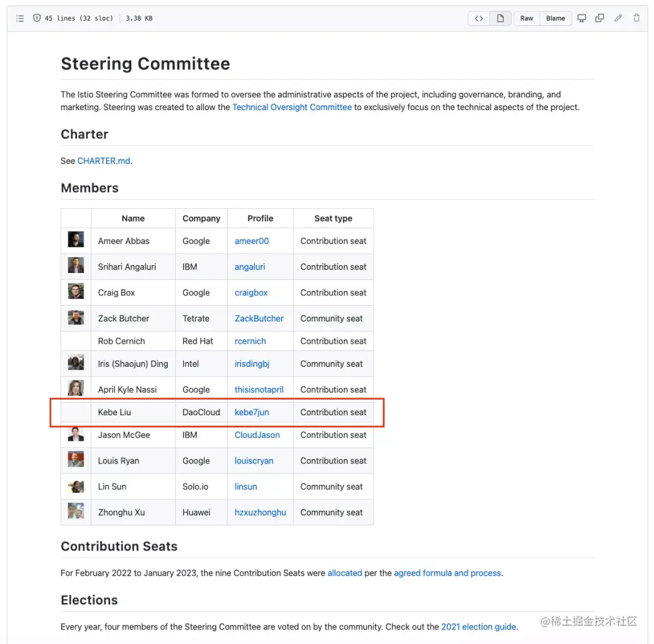
Task: Select the Seat type column header
Action: [x=333, y=218]
